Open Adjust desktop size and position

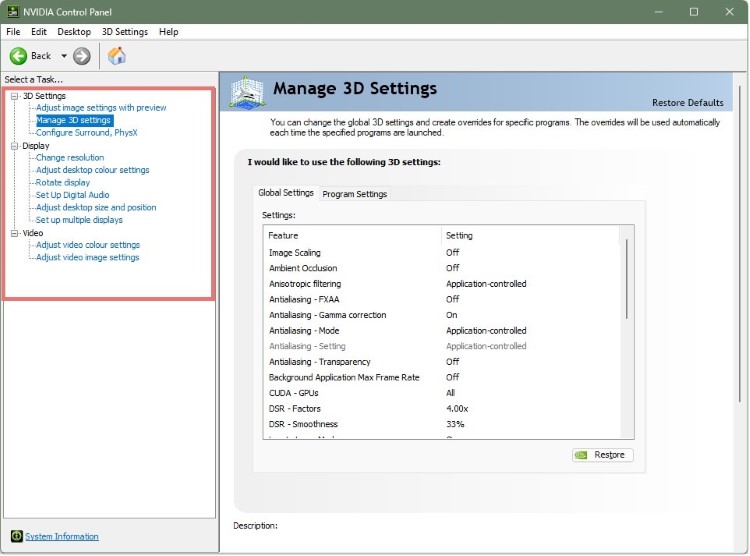[x=96, y=207]
